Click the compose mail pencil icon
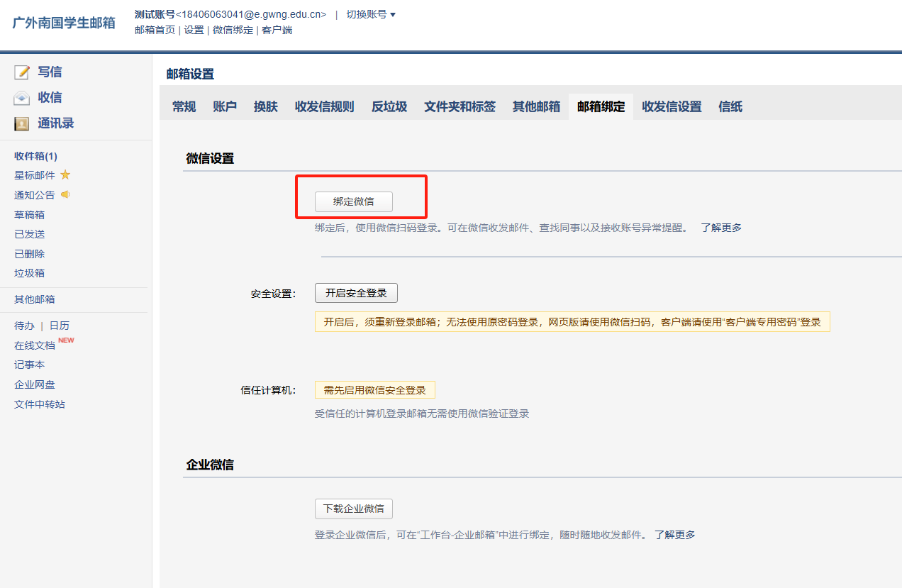 22,72
